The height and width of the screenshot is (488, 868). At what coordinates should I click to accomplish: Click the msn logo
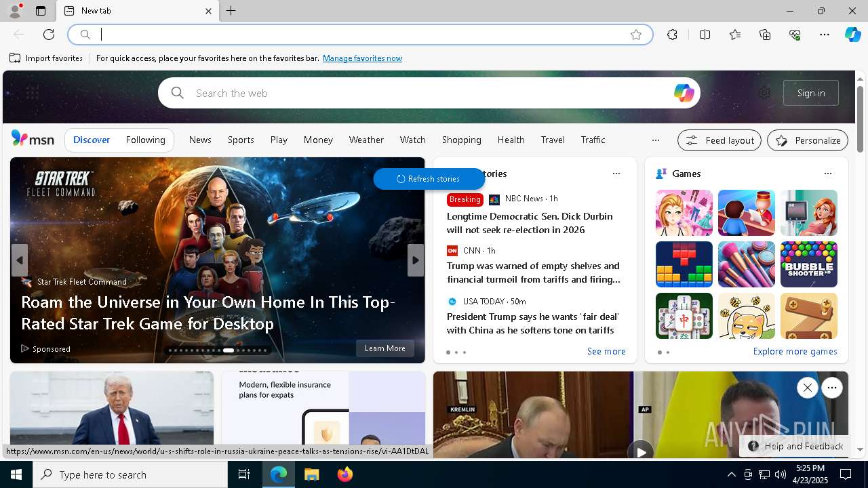[x=33, y=139]
